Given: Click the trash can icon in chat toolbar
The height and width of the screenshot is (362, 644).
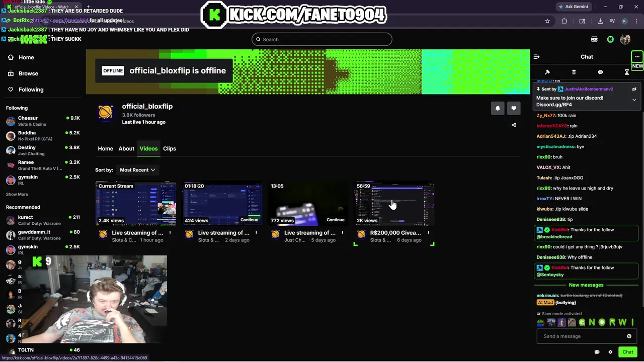Looking at the screenshot, I should click(574, 72).
